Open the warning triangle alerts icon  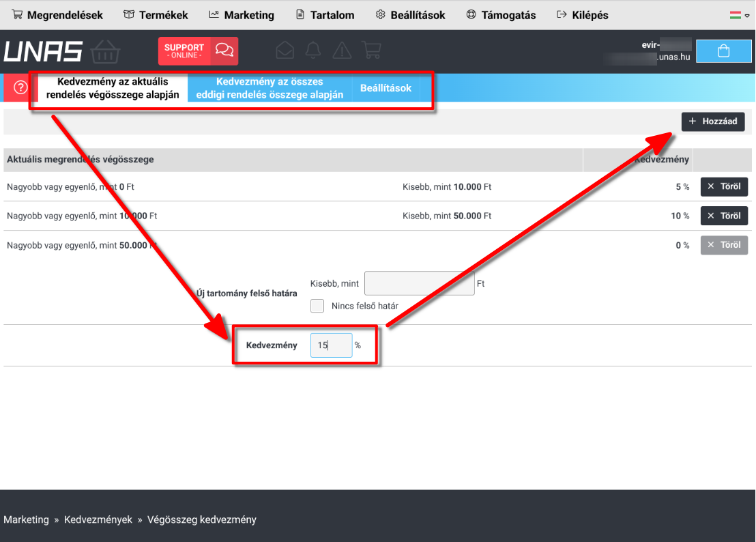point(342,50)
